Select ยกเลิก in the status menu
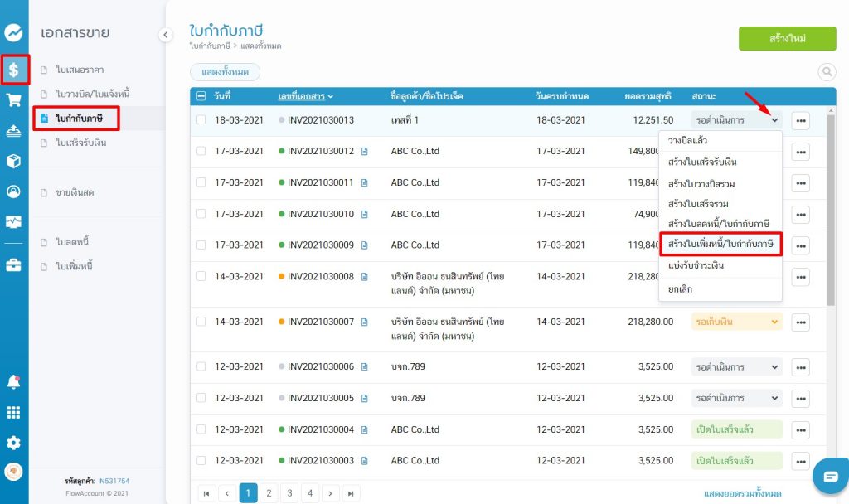This screenshot has width=849, height=504. [x=680, y=288]
